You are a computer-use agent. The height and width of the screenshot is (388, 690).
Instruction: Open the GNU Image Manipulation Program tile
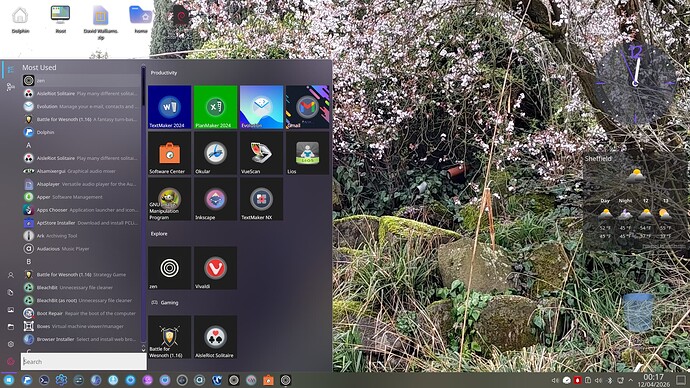pos(169,199)
